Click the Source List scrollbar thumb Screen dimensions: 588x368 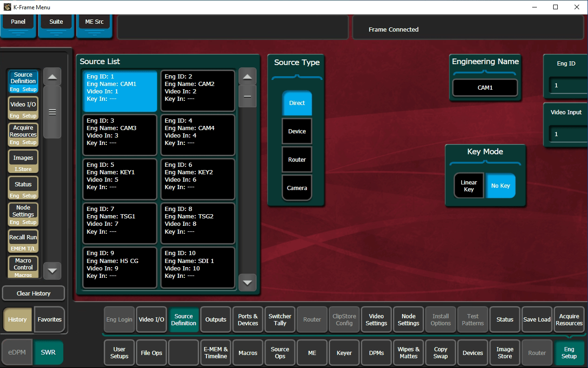pos(247,96)
